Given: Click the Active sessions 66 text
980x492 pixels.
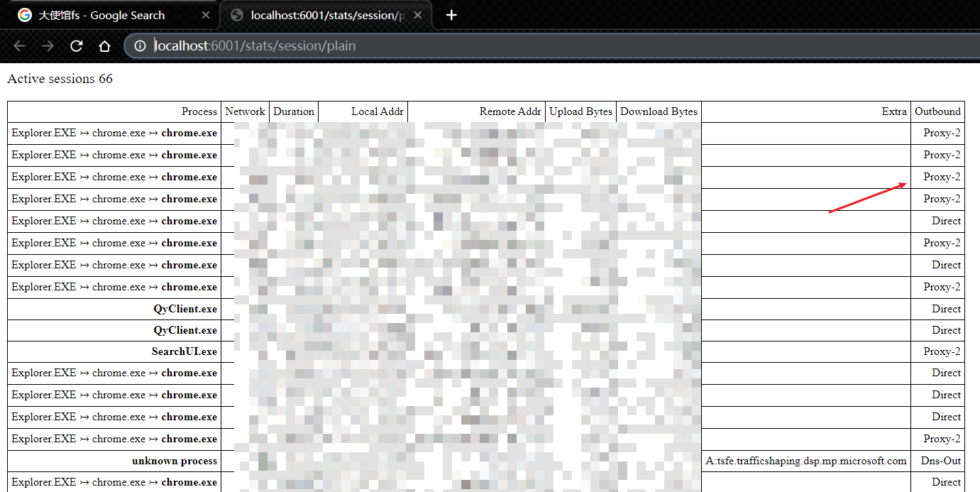Looking at the screenshot, I should (60, 79).
